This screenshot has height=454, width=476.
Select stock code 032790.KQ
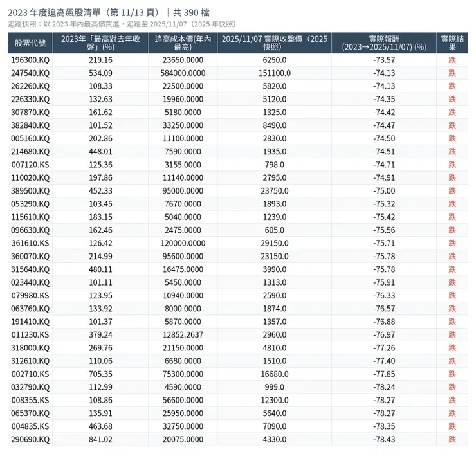(30, 387)
